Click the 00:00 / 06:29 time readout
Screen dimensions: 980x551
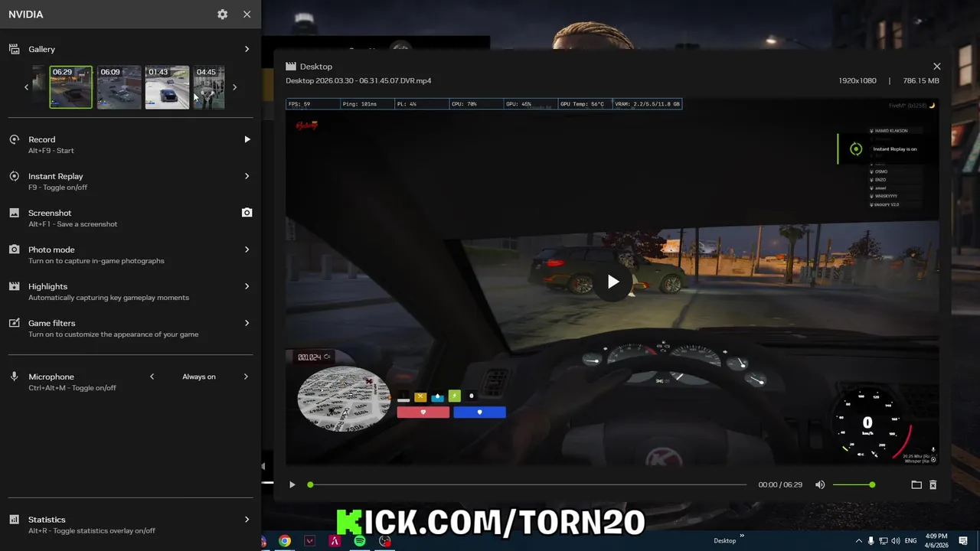point(780,484)
